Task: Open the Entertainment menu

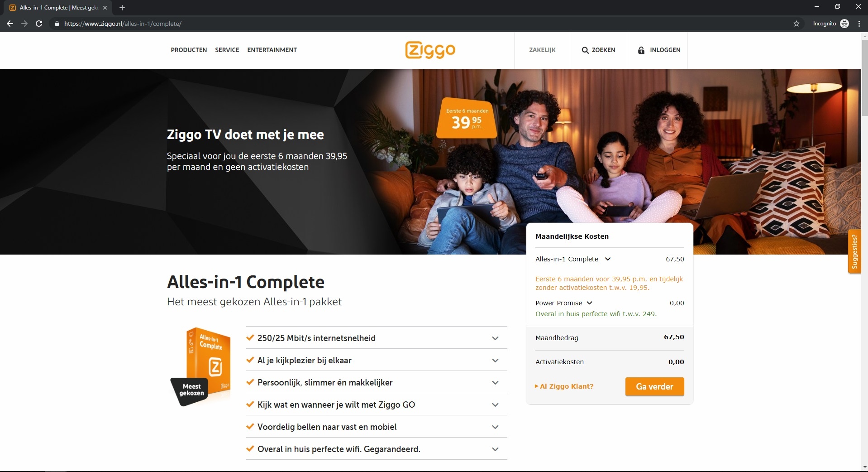Action: [x=272, y=50]
